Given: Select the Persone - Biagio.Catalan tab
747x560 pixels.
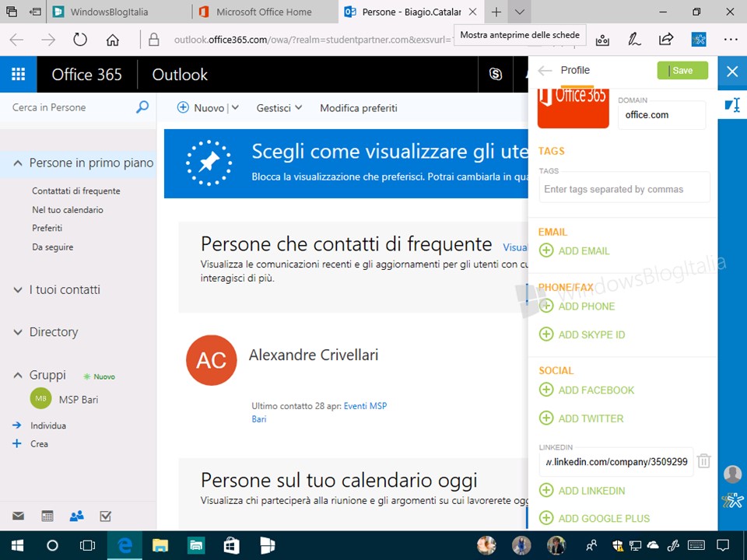Looking at the screenshot, I should 411,12.
